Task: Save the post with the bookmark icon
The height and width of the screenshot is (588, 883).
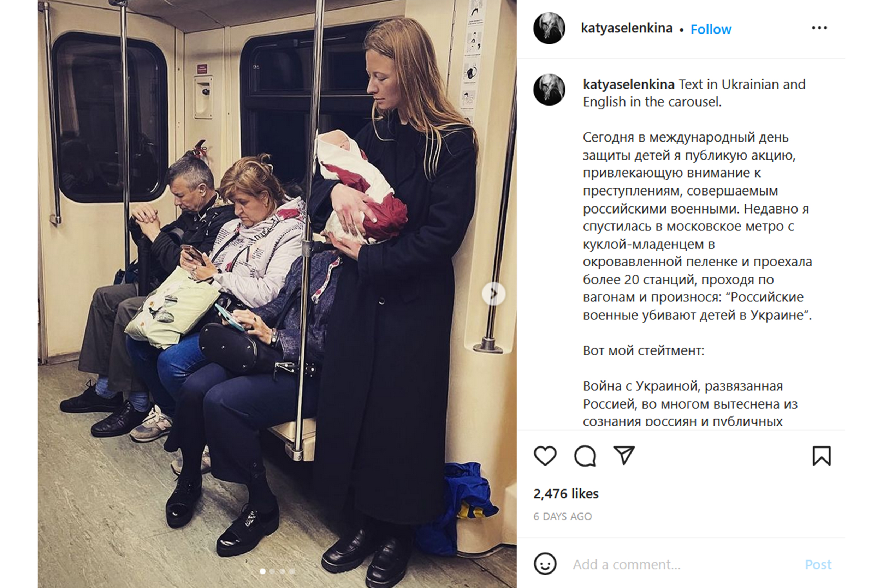Action: pyautogui.click(x=822, y=456)
